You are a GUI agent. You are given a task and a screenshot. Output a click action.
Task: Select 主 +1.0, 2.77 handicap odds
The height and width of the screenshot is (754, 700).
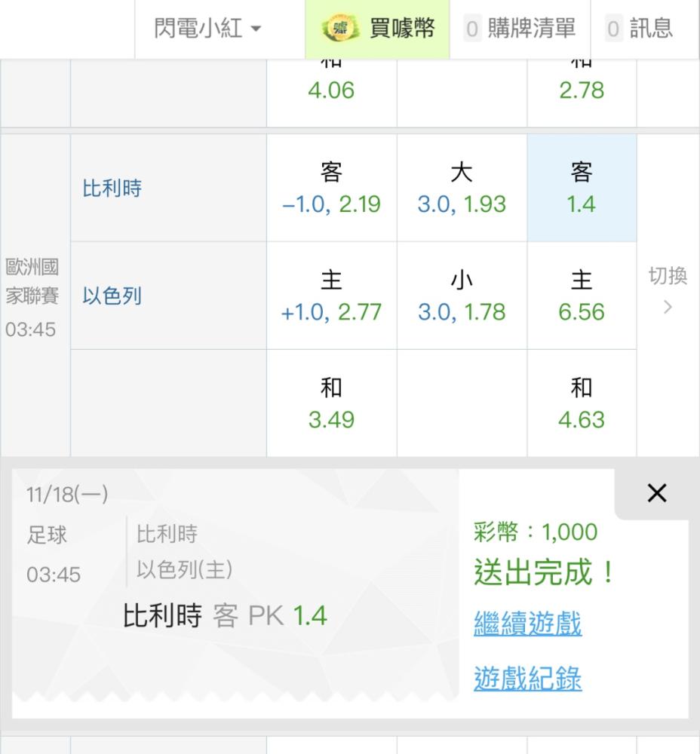point(331,296)
